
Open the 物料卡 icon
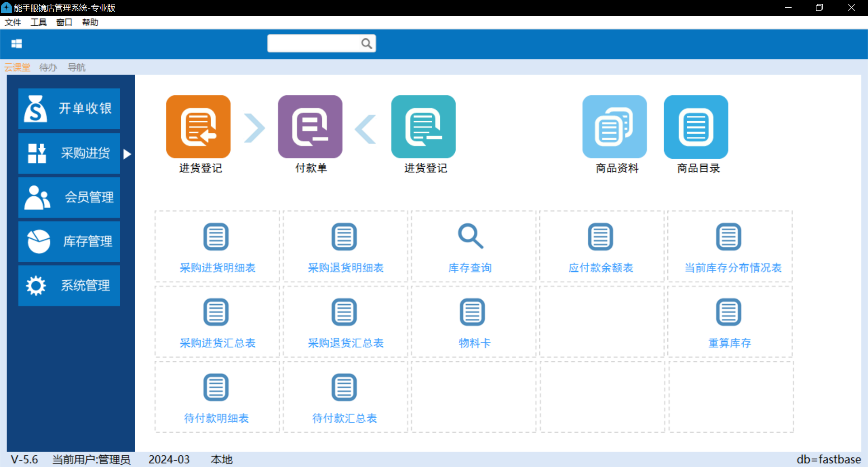[x=472, y=312]
